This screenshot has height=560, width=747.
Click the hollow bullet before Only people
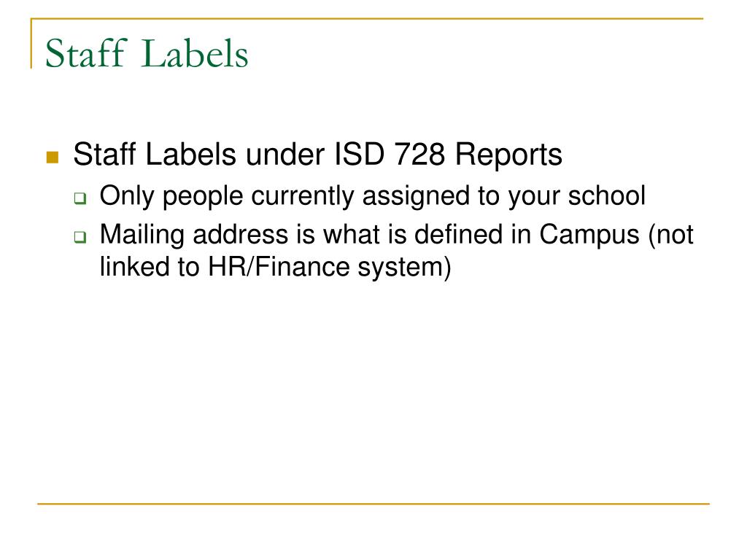click(80, 198)
